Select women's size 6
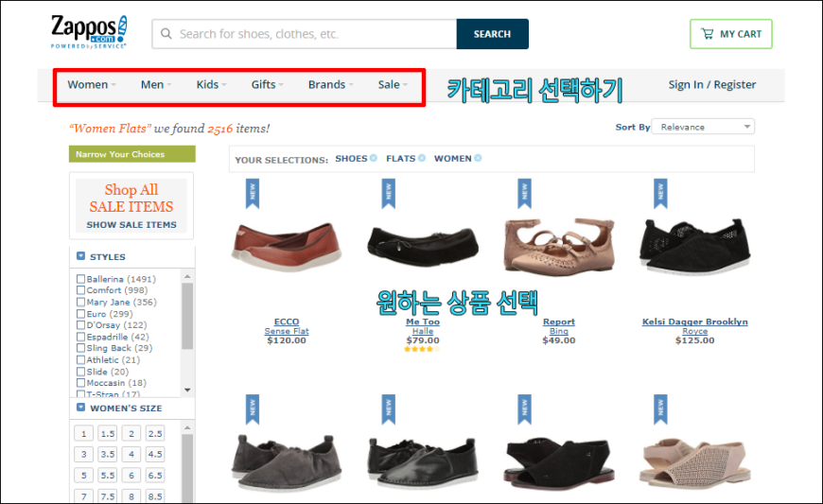The height and width of the screenshot is (504, 823). (x=131, y=475)
